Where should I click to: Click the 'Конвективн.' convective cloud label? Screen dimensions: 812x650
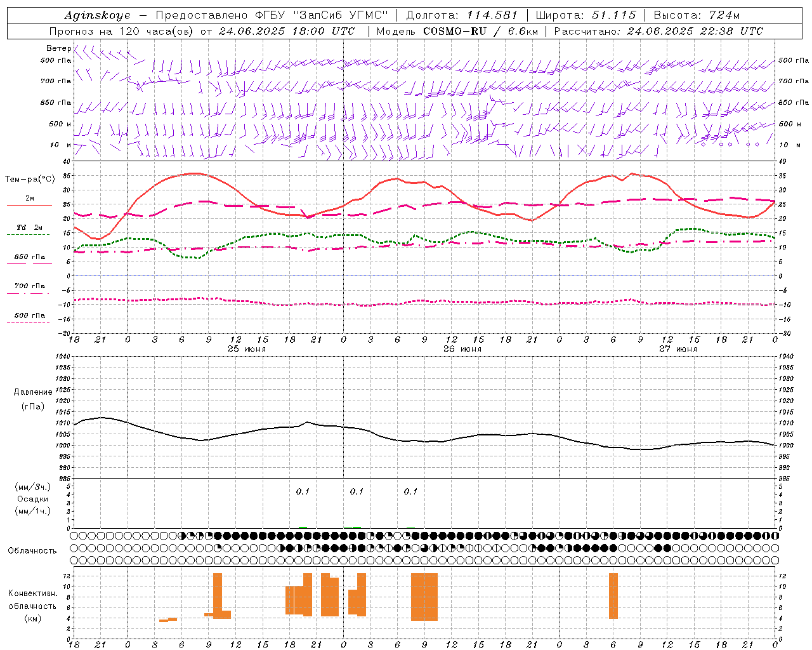(33, 594)
